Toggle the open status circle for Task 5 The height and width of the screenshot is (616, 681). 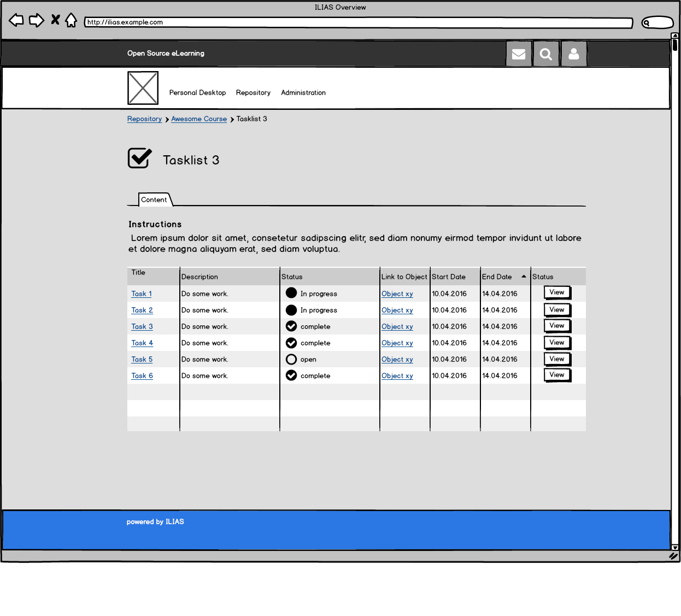[291, 359]
